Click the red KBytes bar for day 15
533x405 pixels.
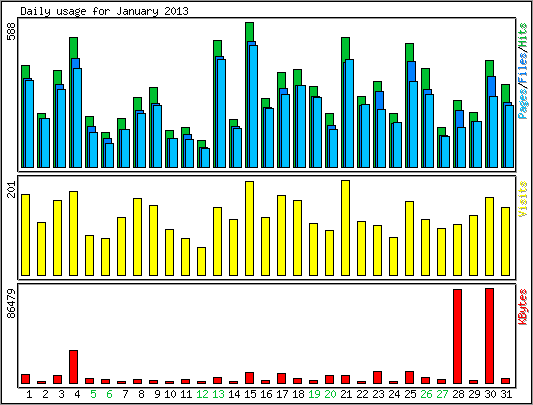[250, 378]
